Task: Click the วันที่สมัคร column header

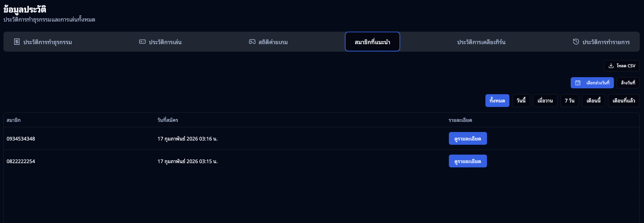Action: point(168,120)
